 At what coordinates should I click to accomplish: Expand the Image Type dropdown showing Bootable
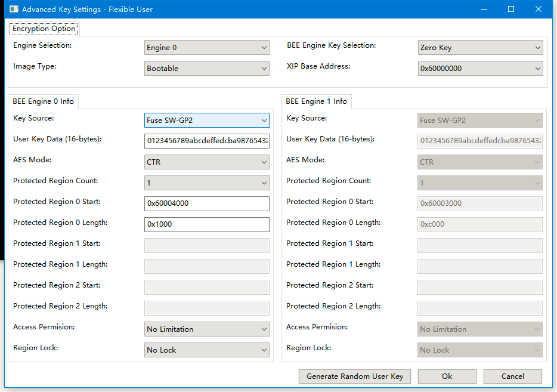[x=206, y=68]
